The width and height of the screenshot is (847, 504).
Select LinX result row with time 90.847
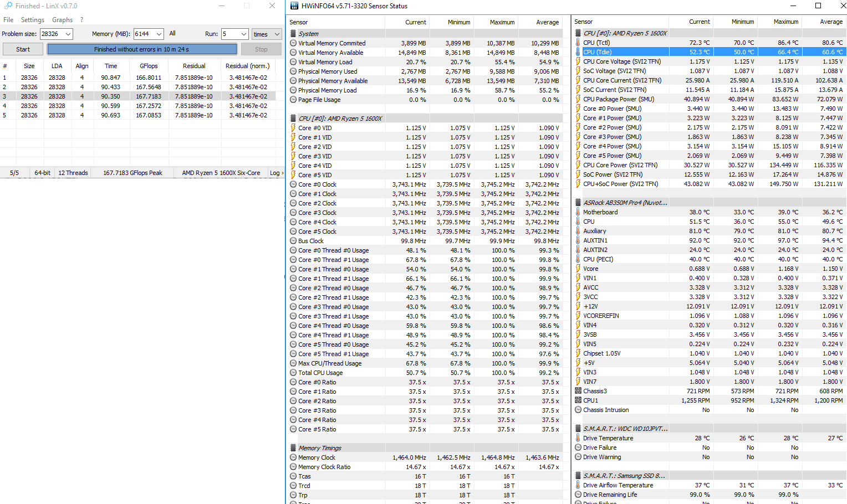pos(137,78)
